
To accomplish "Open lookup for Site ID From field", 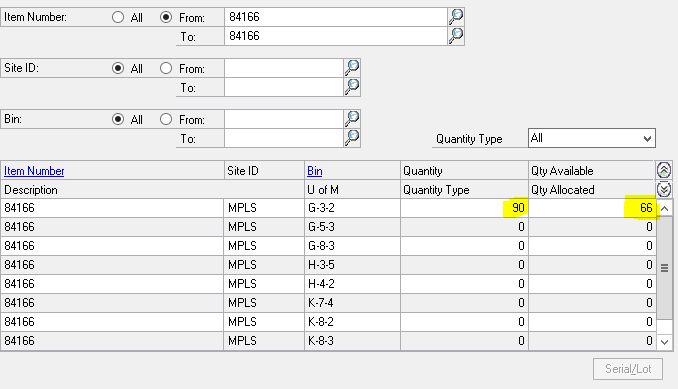I will click(352, 68).
